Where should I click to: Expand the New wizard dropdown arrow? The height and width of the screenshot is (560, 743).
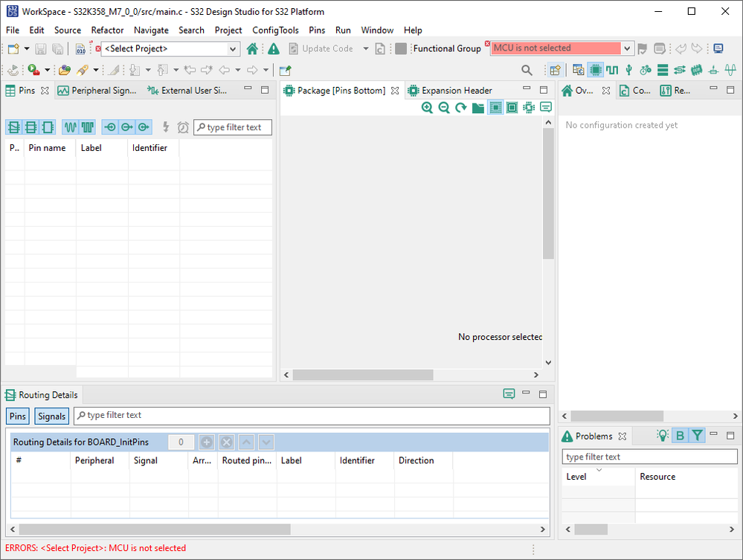pos(27,49)
